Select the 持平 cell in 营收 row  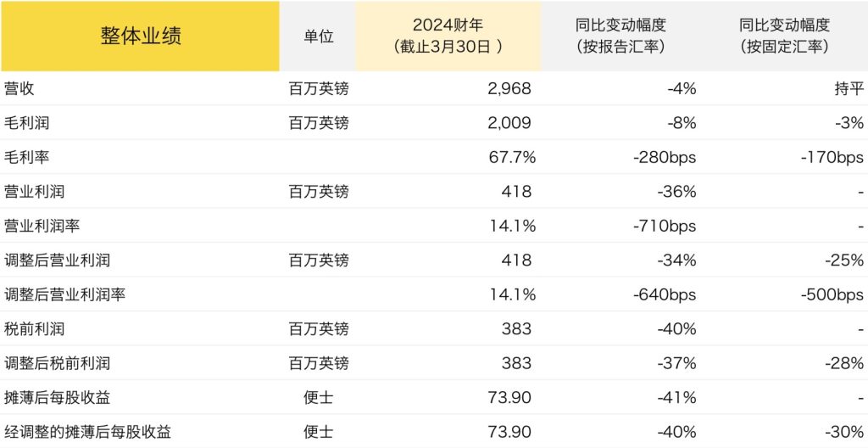click(x=847, y=89)
